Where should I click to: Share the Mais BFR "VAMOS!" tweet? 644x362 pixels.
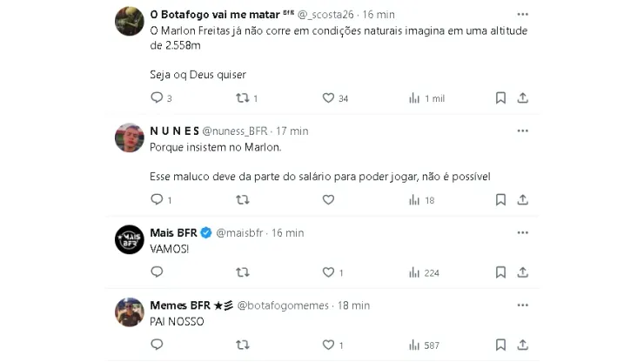[x=522, y=272]
